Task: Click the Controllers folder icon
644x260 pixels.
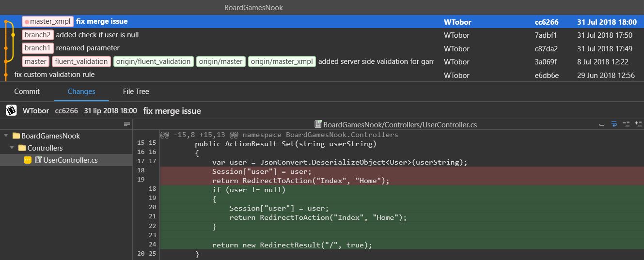Action: coord(22,148)
